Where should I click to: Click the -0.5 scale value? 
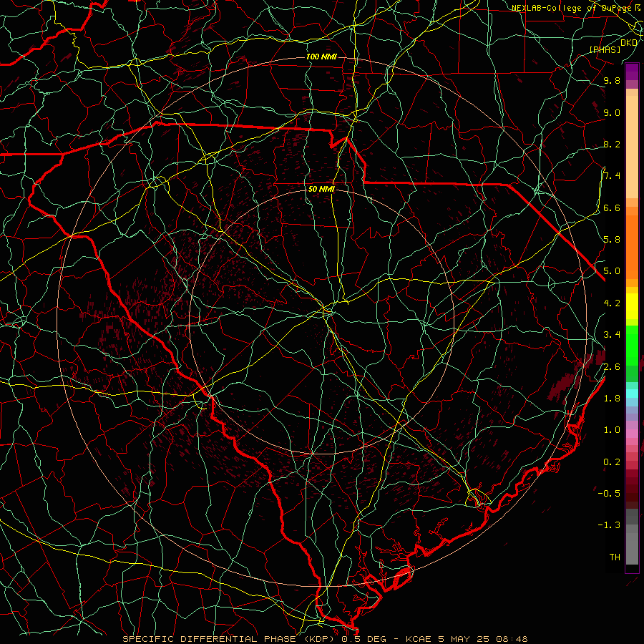[609, 493]
